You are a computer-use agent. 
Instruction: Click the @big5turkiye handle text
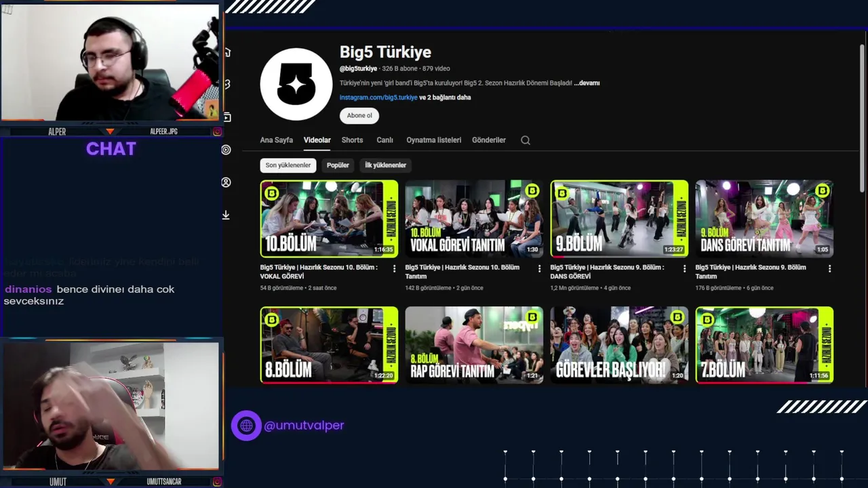tap(358, 68)
